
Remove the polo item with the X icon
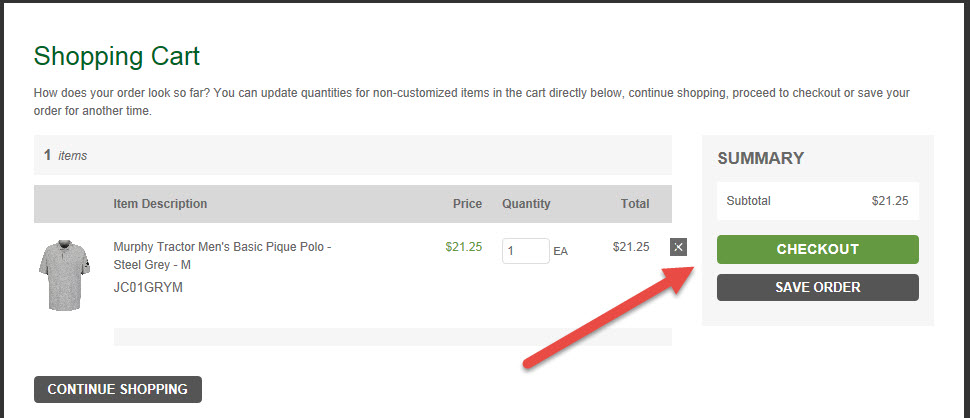pos(678,247)
